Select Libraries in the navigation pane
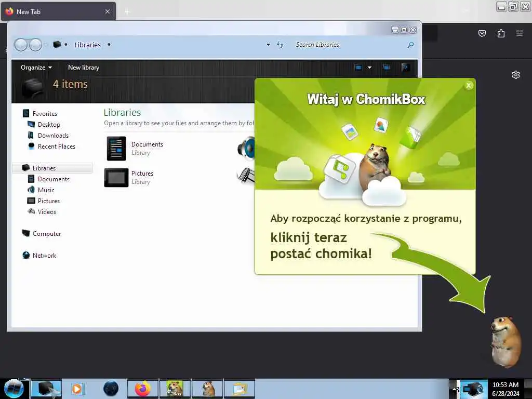The height and width of the screenshot is (399, 532). (52, 168)
